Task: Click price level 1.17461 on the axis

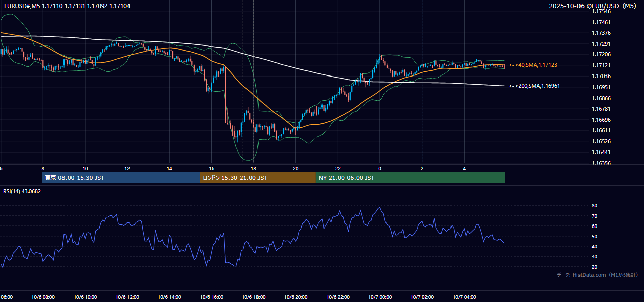Action: click(601, 22)
